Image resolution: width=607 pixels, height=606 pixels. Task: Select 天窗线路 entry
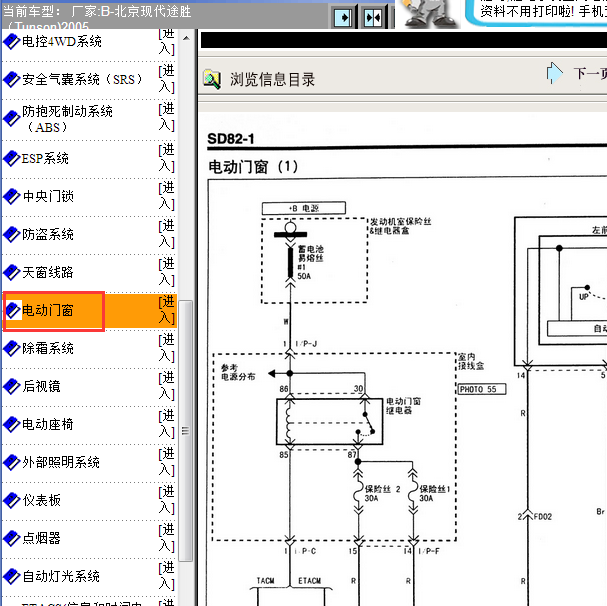pyautogui.click(x=48, y=272)
